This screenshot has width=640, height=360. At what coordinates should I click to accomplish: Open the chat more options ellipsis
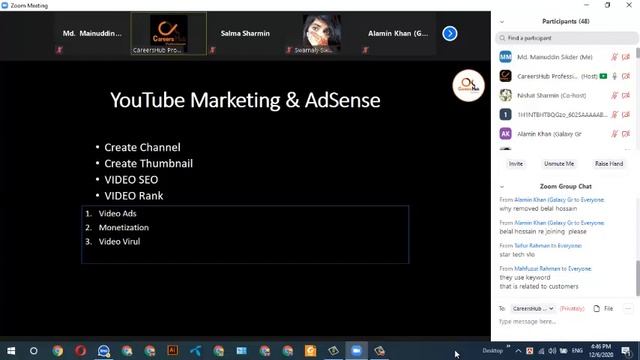[x=628, y=309]
